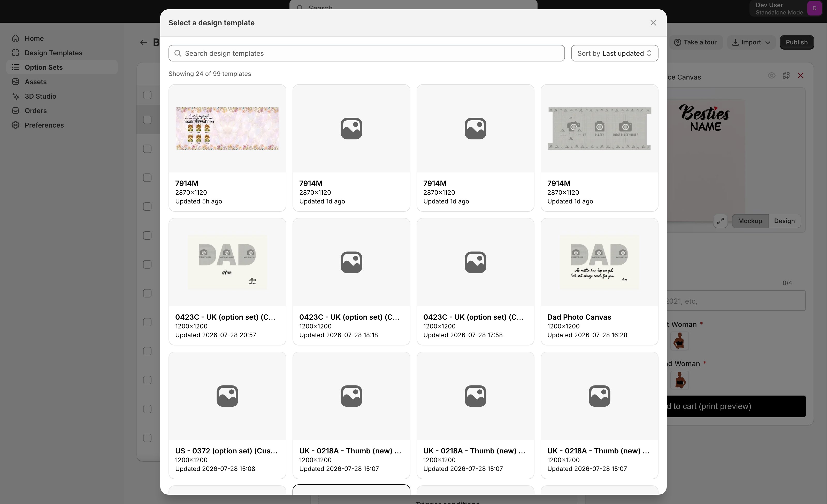827x504 pixels.
Task: Click the Take a tour button
Action: coord(695,42)
